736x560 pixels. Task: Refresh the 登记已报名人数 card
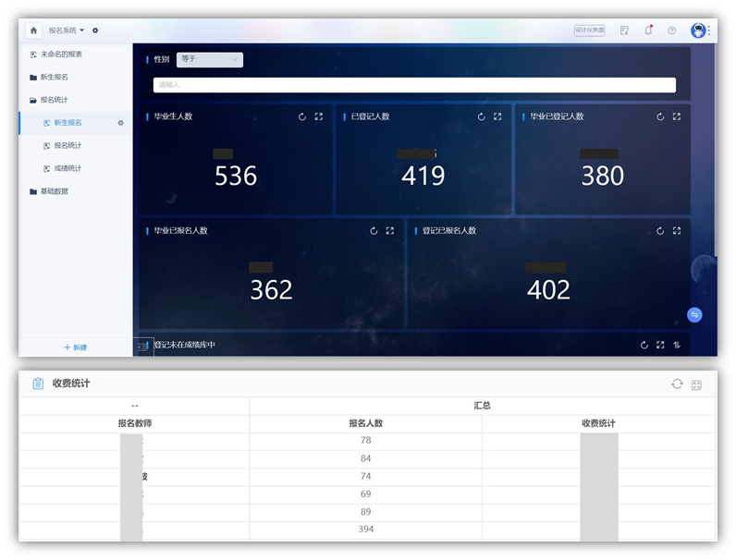[x=660, y=231]
